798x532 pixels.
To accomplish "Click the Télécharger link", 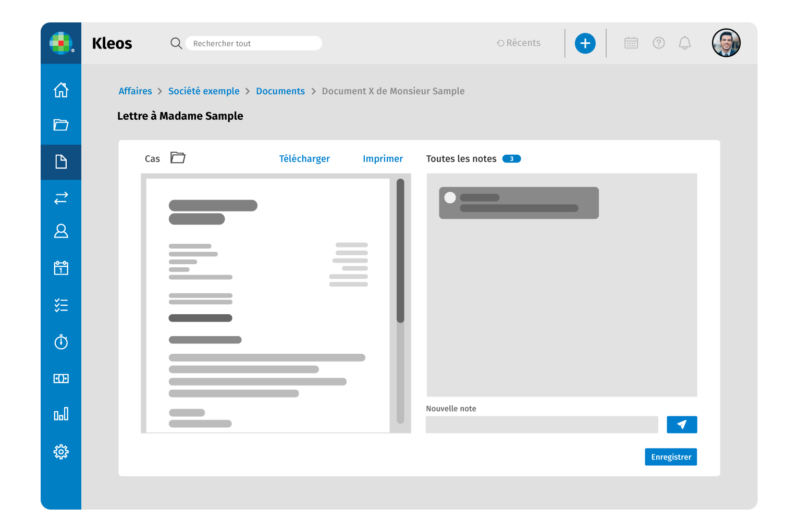I will click(x=304, y=159).
